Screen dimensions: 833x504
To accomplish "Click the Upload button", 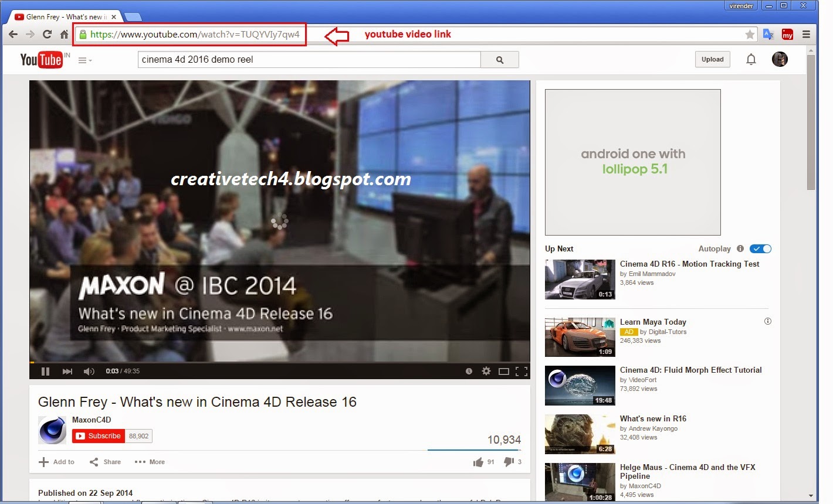I will click(713, 59).
